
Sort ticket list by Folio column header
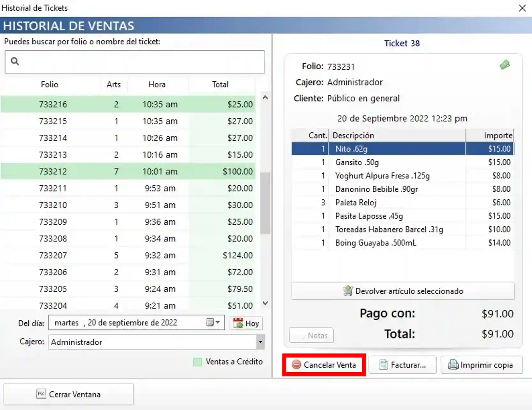click(49, 84)
